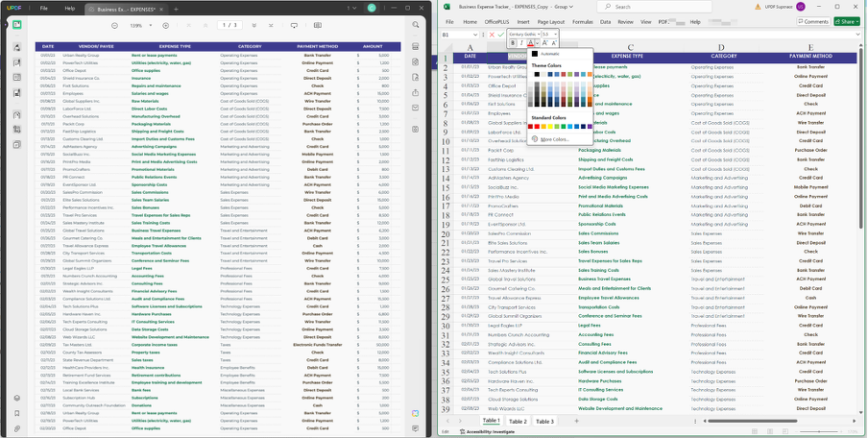Open UPDF zoom level dropdown
868x438 pixels.
point(151,26)
